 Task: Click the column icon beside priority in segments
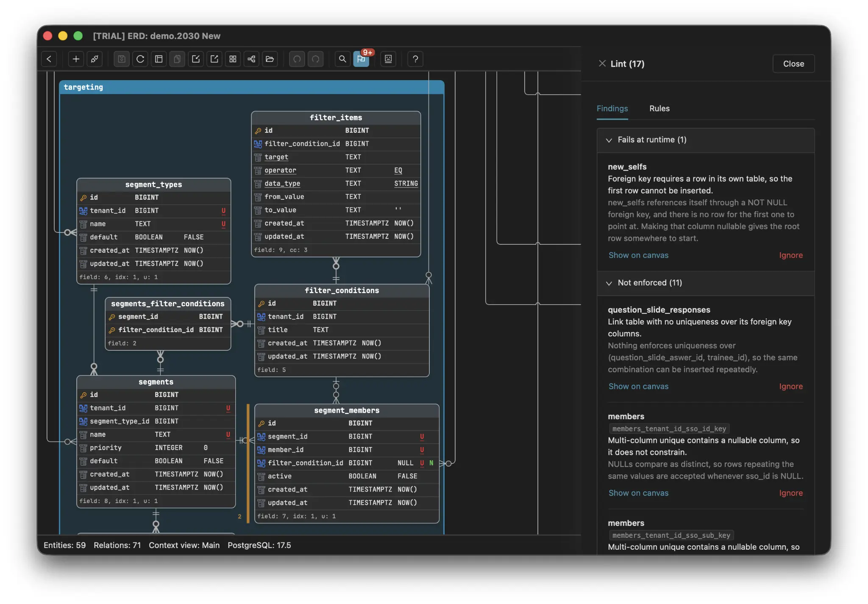point(83,448)
